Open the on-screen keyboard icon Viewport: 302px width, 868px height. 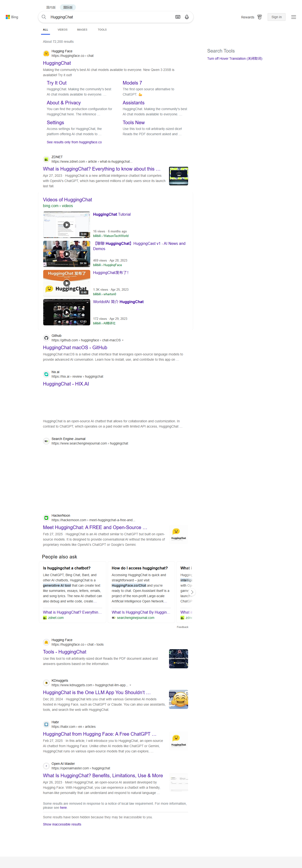(x=178, y=17)
